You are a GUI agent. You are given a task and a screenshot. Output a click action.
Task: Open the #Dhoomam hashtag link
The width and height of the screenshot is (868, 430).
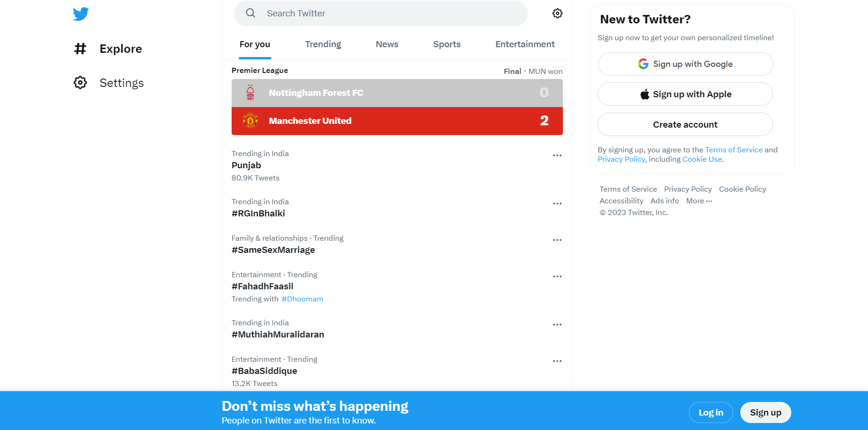click(302, 299)
